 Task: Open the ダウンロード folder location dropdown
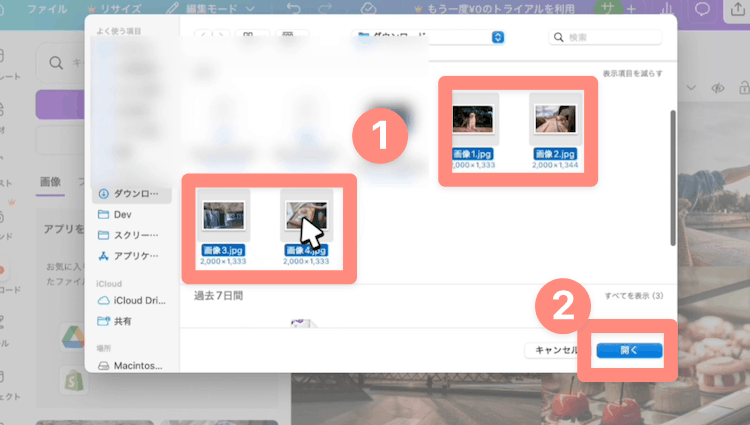pyautogui.click(x=428, y=37)
